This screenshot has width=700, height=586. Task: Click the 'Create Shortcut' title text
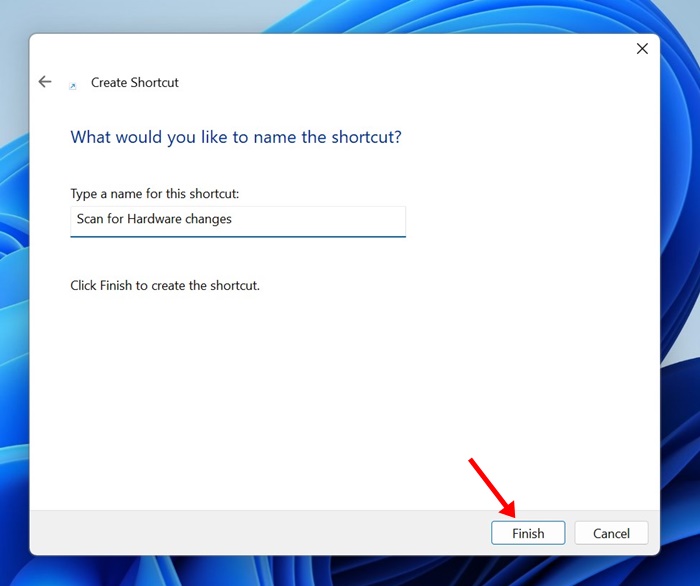tap(135, 83)
